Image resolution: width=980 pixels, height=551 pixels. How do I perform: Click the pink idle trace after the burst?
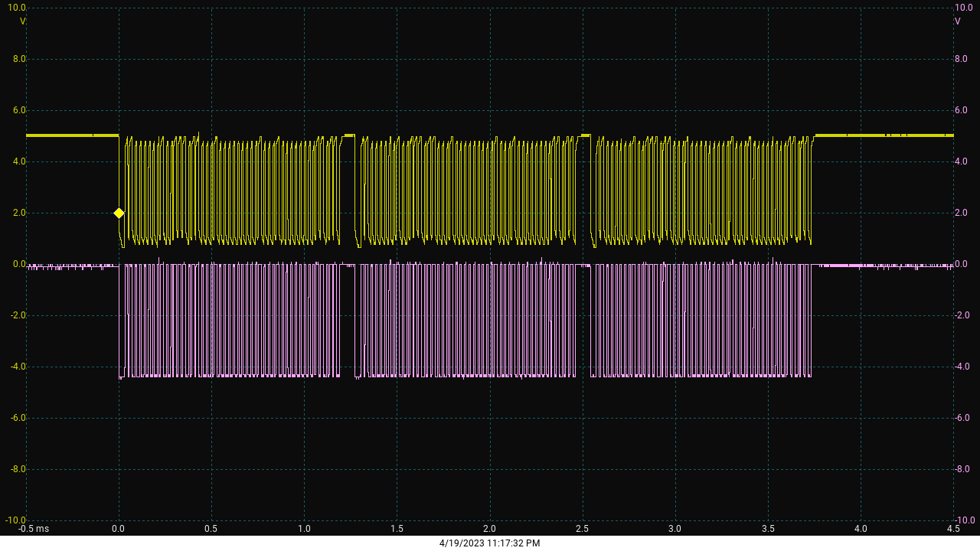[880, 266]
